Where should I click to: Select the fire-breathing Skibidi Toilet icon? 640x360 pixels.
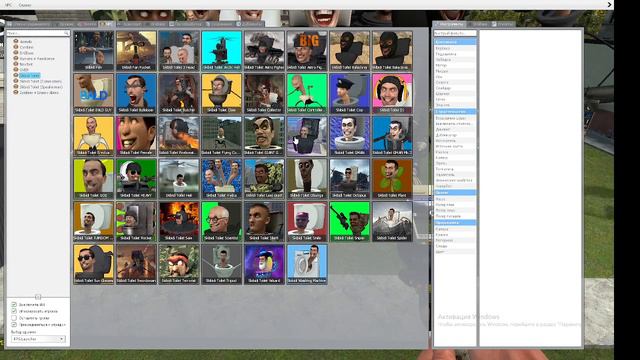point(179,136)
